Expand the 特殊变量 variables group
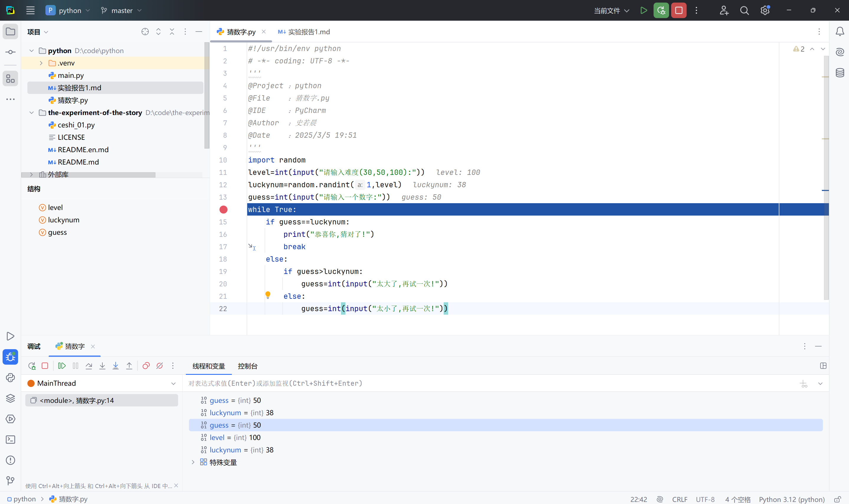Image resolution: width=849 pixels, height=504 pixels. pyautogui.click(x=193, y=462)
